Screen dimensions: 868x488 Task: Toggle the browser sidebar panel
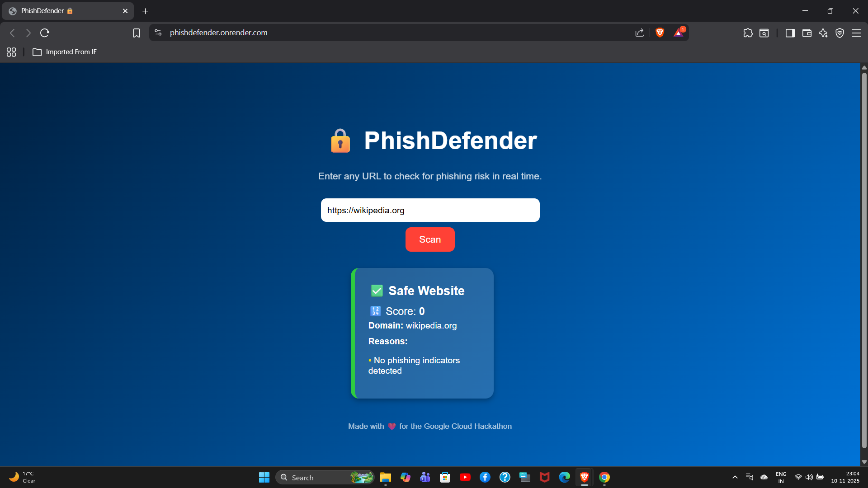[790, 33]
